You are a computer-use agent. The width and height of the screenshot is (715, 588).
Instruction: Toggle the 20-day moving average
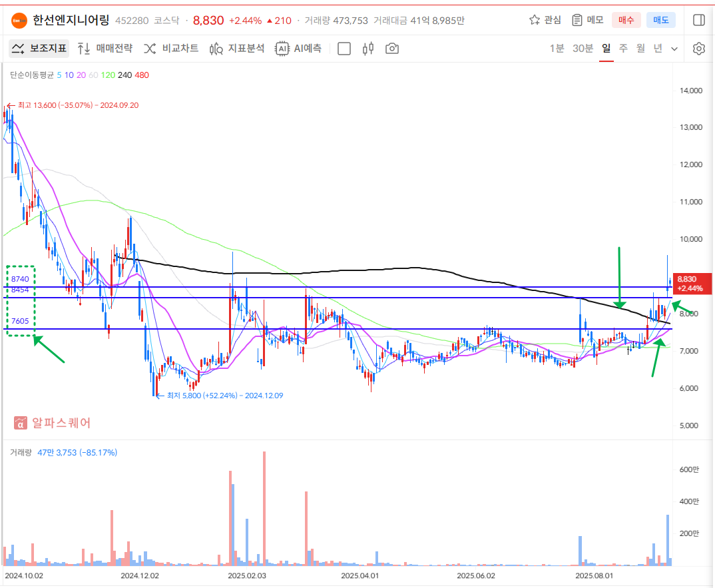point(81,75)
